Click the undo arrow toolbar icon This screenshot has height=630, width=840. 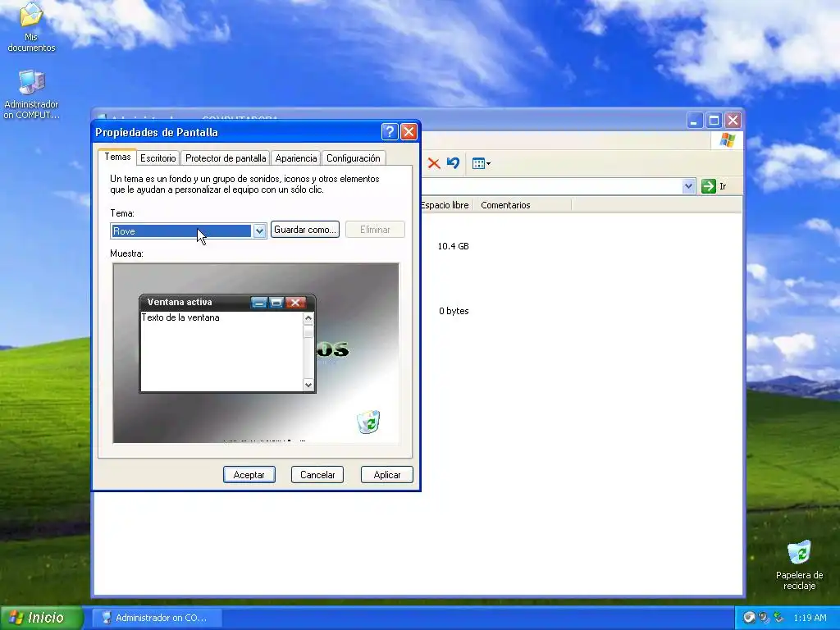pos(453,163)
